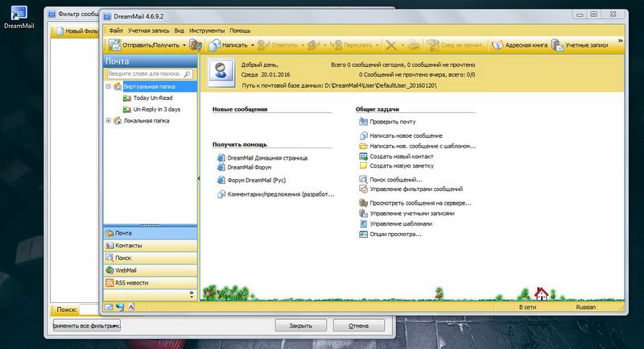Expand the toolbar overflow chevron
The image size is (644, 349).
[x=620, y=40]
